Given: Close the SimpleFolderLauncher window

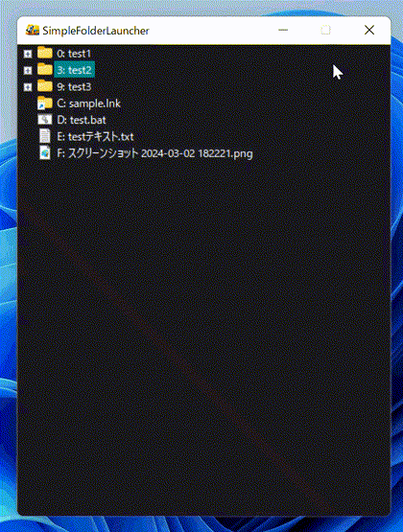Looking at the screenshot, I should click(x=369, y=30).
